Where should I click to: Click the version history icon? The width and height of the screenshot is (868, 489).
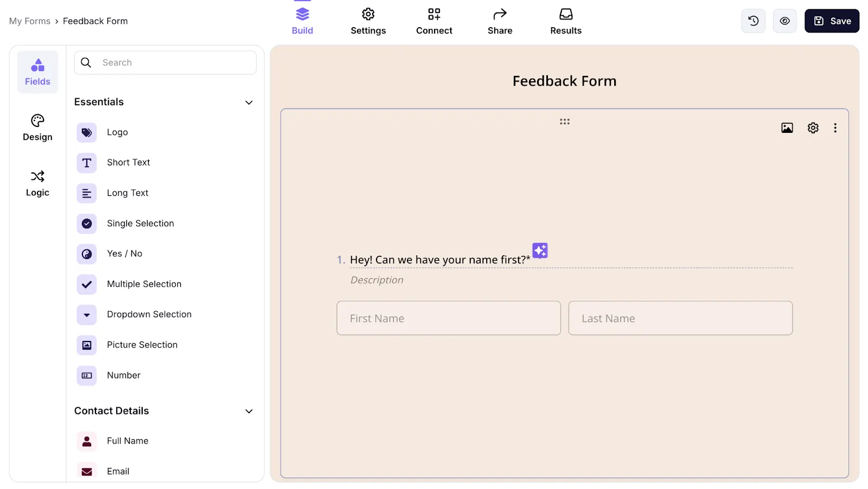[x=753, y=21]
